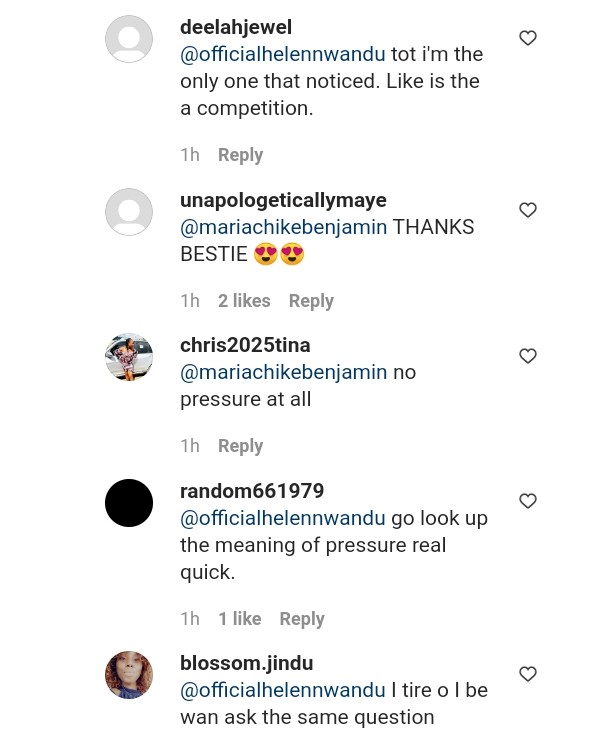Screen dimensions: 600x733
Task: Open the deelahjewel username link
Action: click(236, 27)
